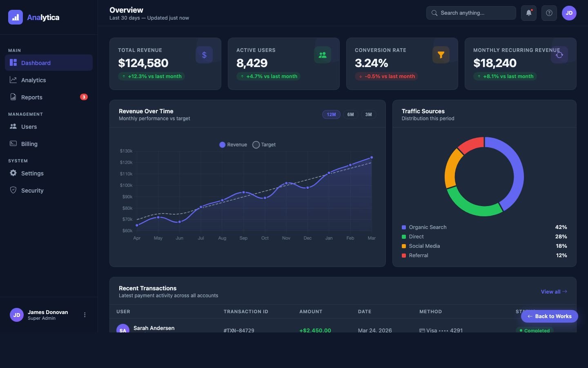Click the Users management icon

tap(13, 127)
